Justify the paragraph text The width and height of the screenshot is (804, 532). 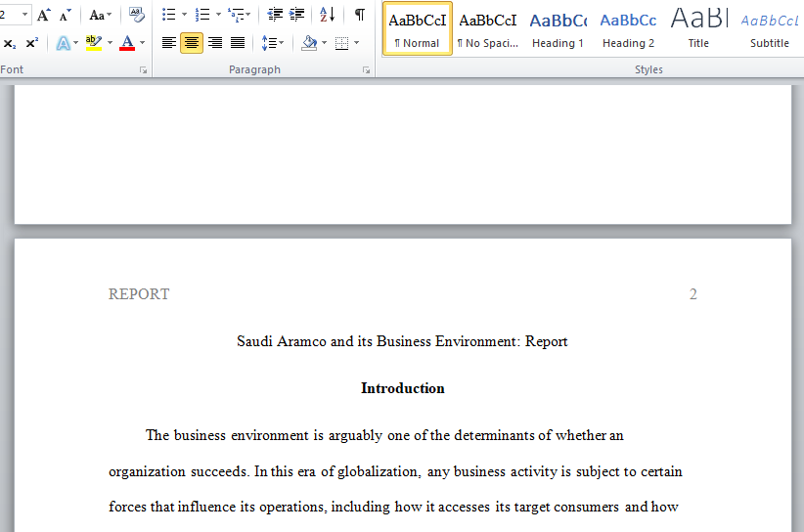[238, 43]
